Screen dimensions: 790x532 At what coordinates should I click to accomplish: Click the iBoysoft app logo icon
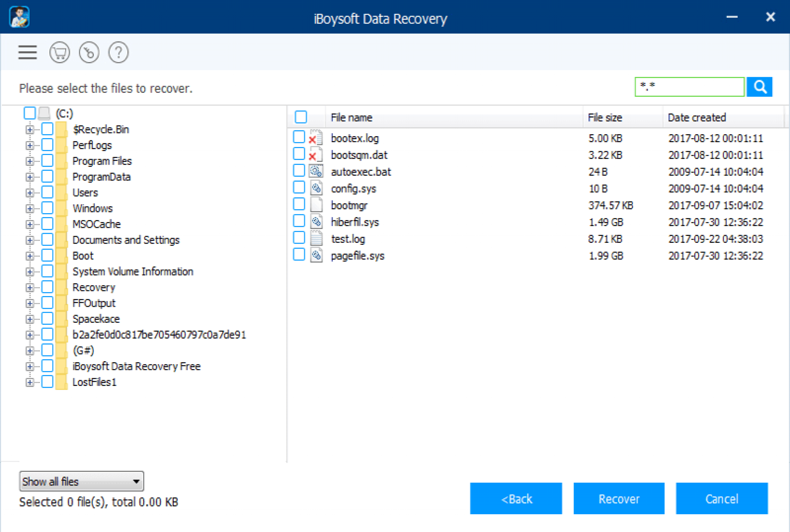pyautogui.click(x=19, y=17)
